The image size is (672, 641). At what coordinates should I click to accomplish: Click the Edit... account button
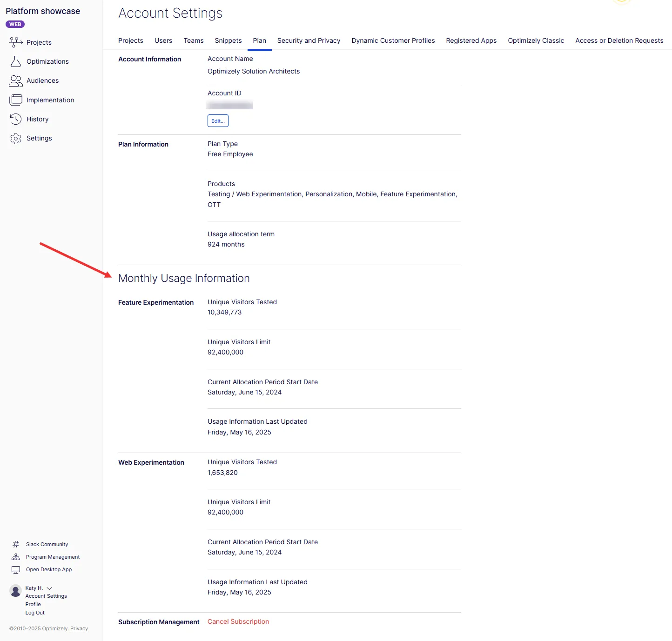pos(218,121)
